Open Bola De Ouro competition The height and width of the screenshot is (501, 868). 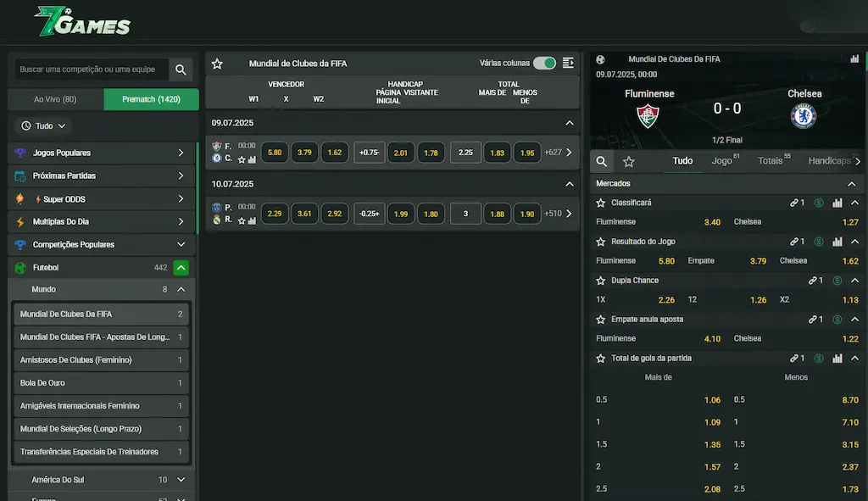[101, 383]
